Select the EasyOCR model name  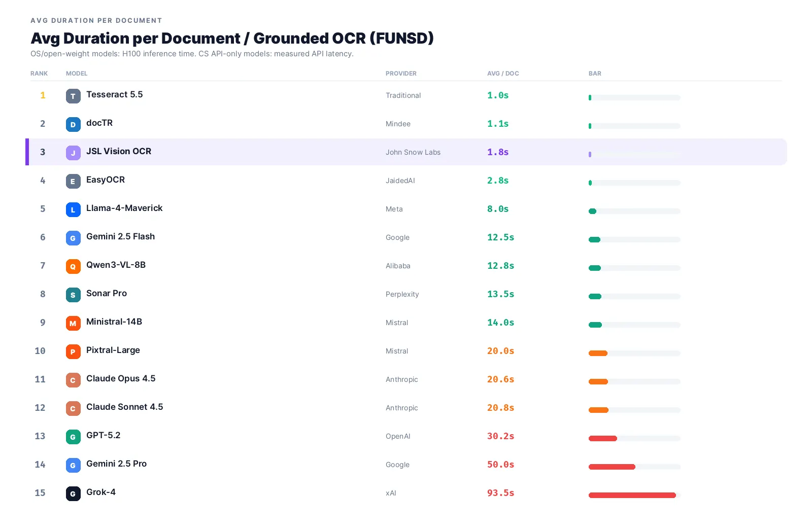click(106, 180)
